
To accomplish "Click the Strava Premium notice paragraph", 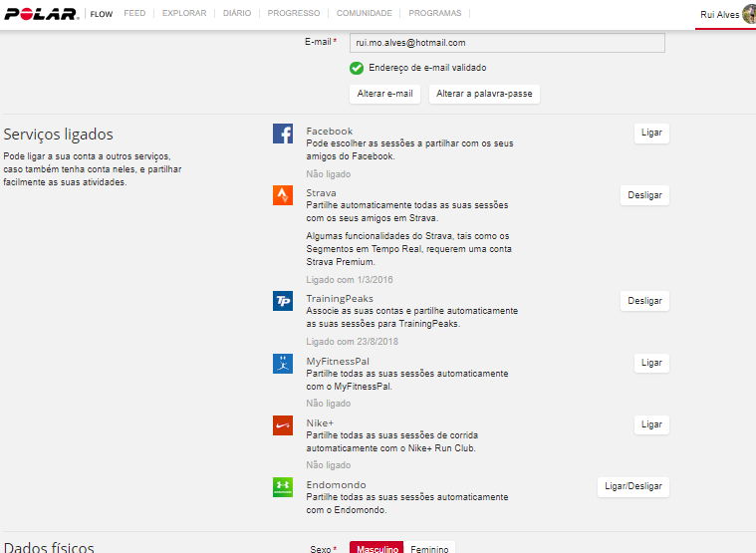I will 408,249.
